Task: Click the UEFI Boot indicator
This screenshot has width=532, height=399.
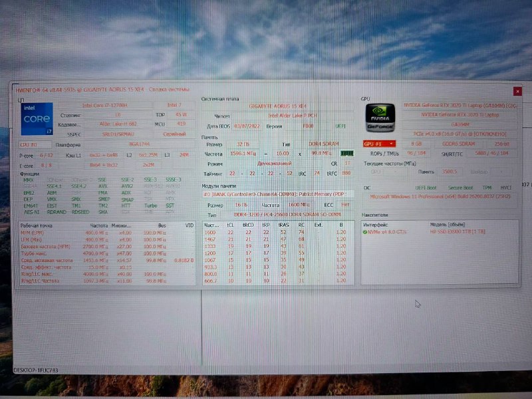Action: pos(426,188)
